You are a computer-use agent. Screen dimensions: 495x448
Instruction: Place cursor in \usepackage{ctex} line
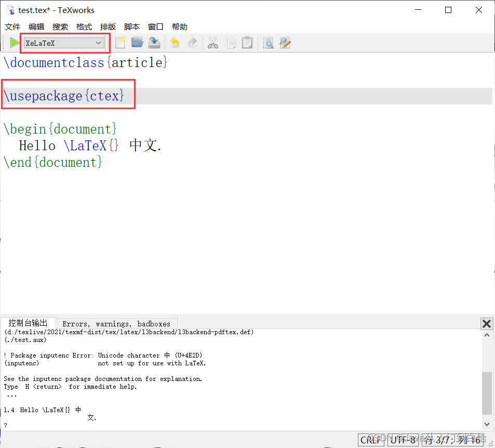64,96
